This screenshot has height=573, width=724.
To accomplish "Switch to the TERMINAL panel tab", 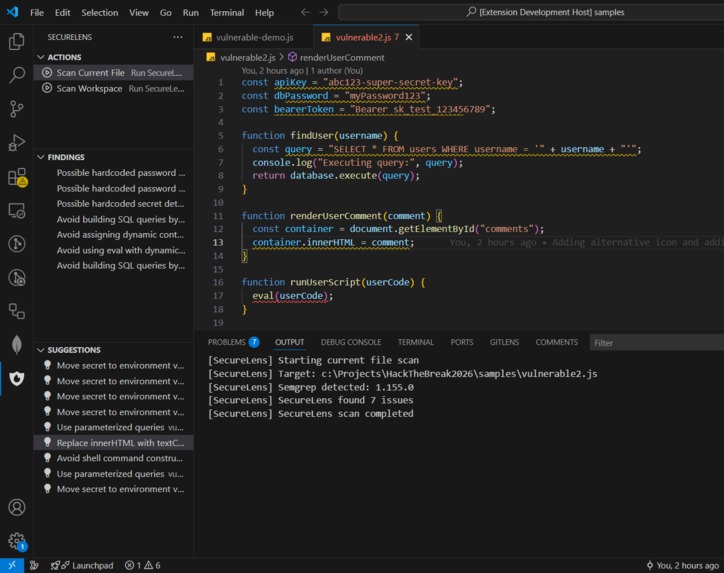I will pos(416,342).
